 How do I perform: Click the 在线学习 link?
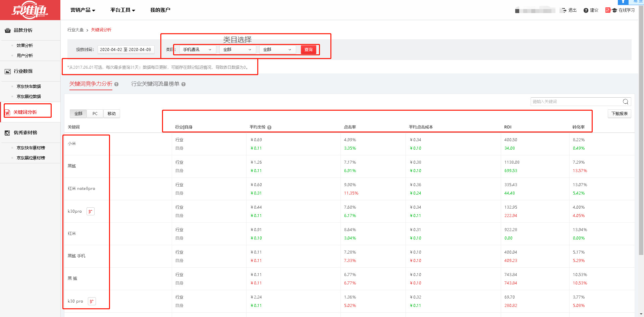tap(627, 10)
